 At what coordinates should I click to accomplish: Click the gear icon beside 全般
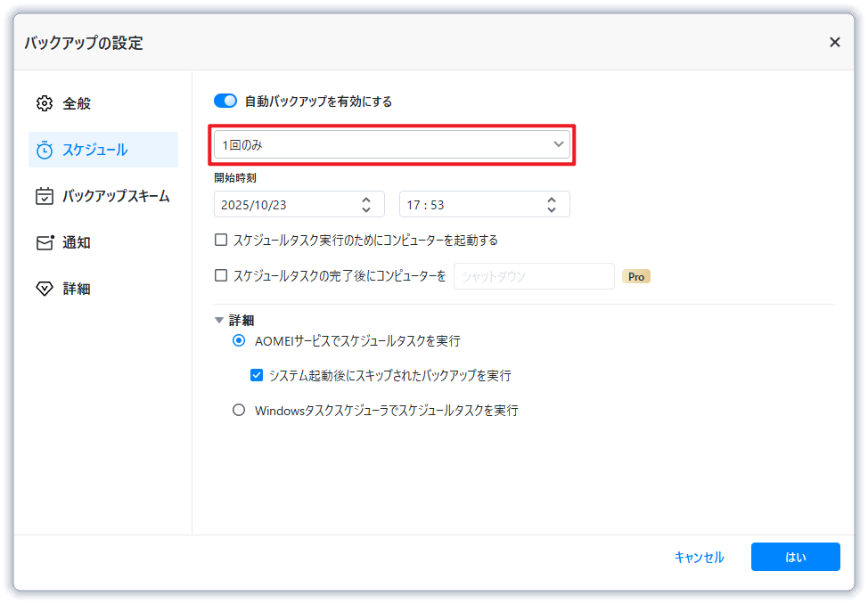point(45,103)
